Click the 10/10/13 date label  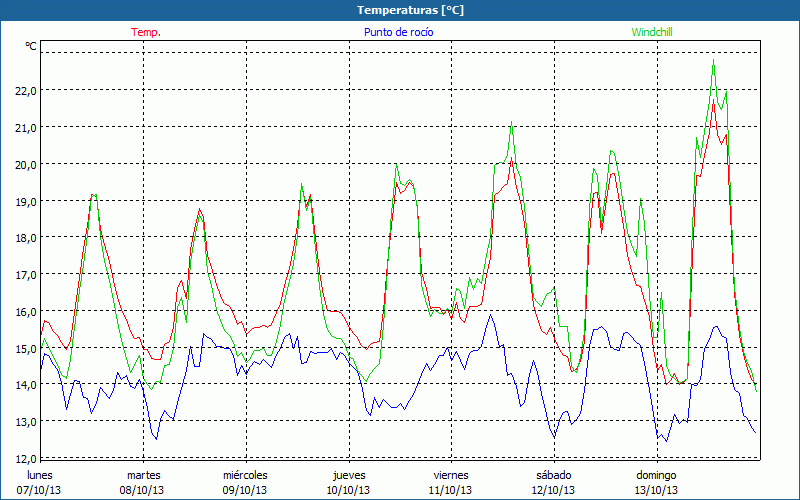[x=348, y=490]
